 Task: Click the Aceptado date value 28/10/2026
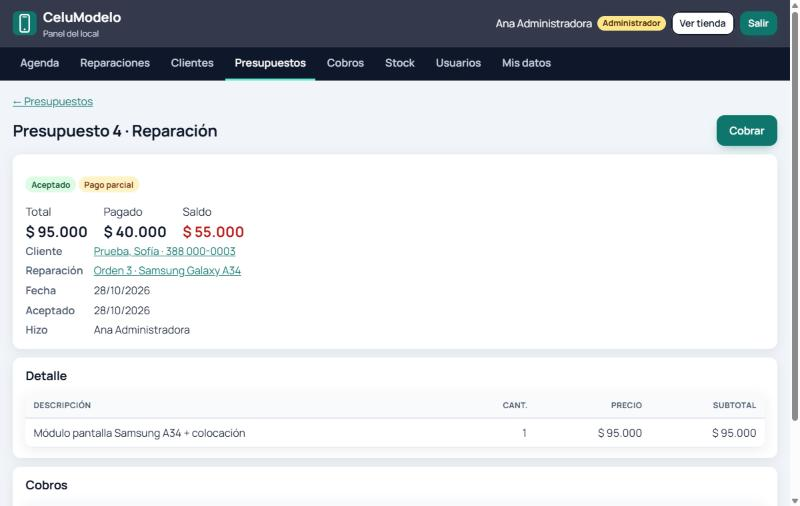(x=121, y=311)
